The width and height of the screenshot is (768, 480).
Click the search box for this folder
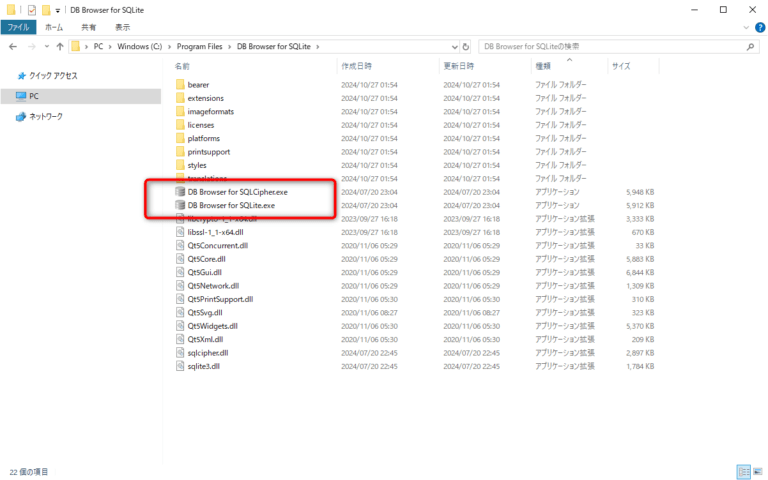coord(610,47)
